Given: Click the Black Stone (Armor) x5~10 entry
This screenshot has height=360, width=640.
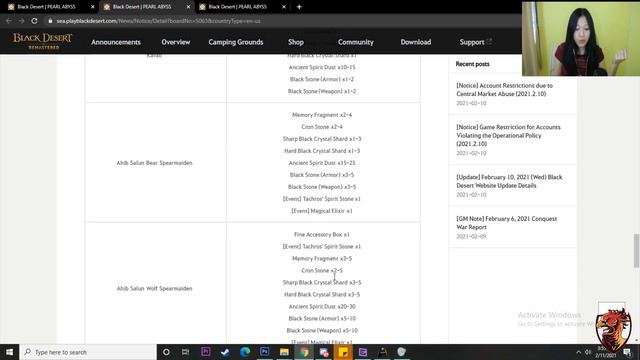Looking at the screenshot, I should click(x=322, y=318).
